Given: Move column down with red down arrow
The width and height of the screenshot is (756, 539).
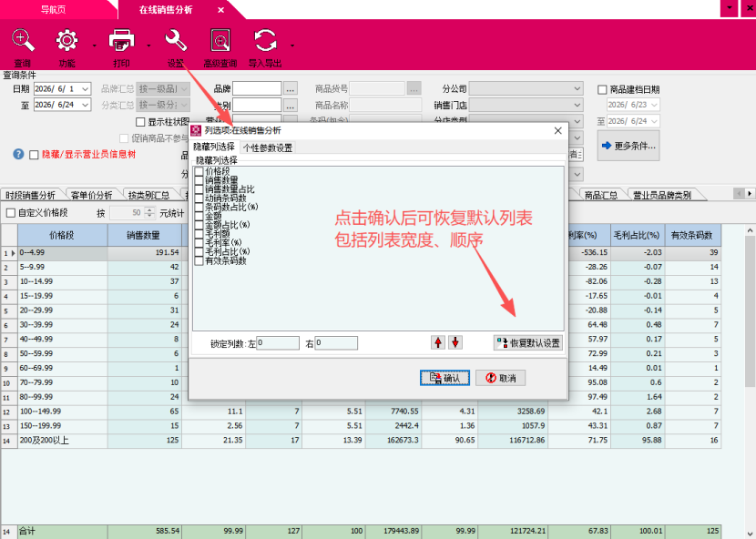Looking at the screenshot, I should (x=455, y=342).
